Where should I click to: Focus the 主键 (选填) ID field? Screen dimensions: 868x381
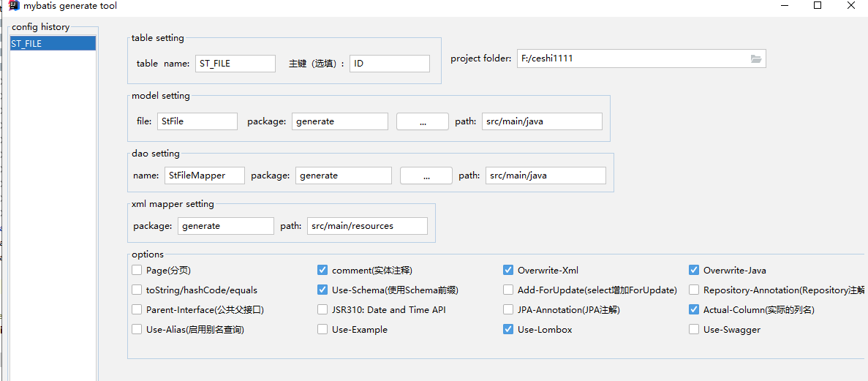coord(389,64)
